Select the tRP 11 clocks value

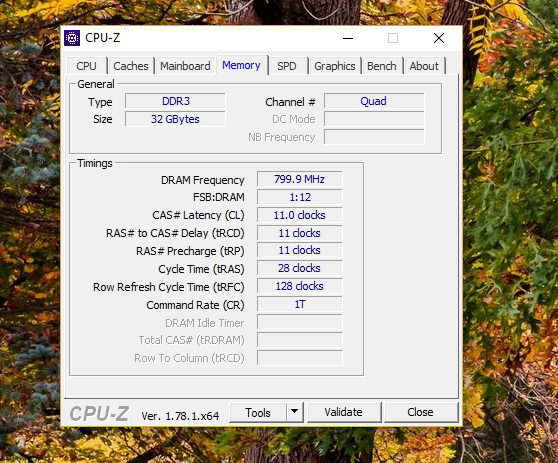click(300, 250)
